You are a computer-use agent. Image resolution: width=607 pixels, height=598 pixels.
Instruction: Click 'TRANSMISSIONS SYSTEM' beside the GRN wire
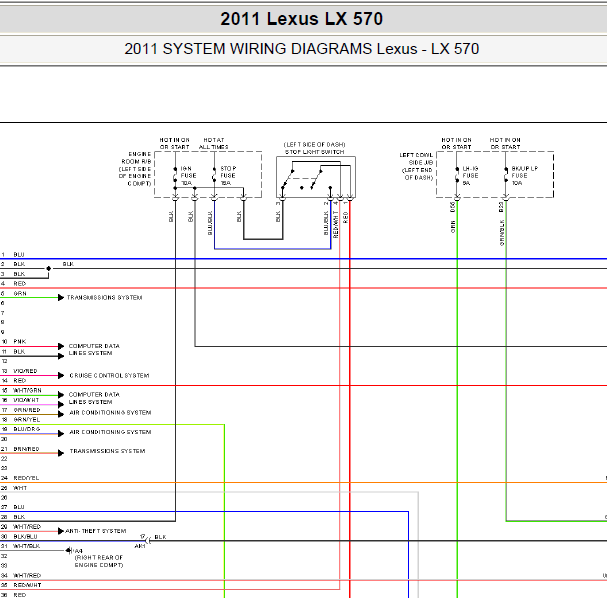pyautogui.click(x=105, y=298)
